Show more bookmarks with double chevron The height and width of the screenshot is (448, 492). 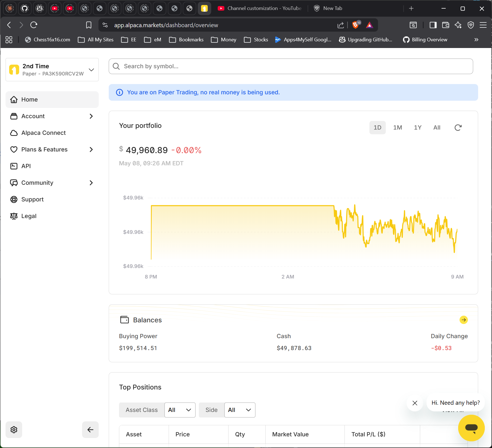pos(476,40)
